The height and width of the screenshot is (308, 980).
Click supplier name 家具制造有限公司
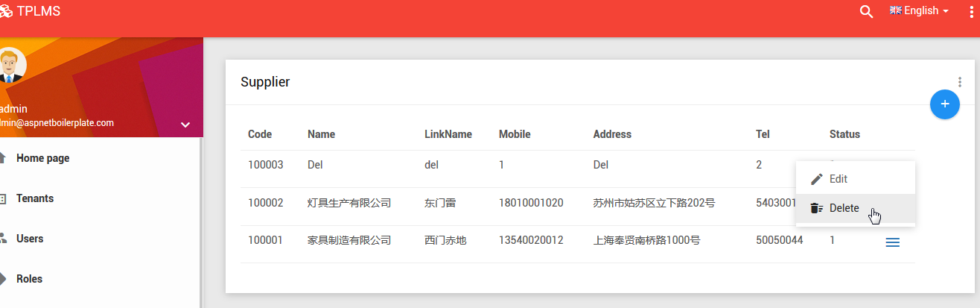coord(349,240)
